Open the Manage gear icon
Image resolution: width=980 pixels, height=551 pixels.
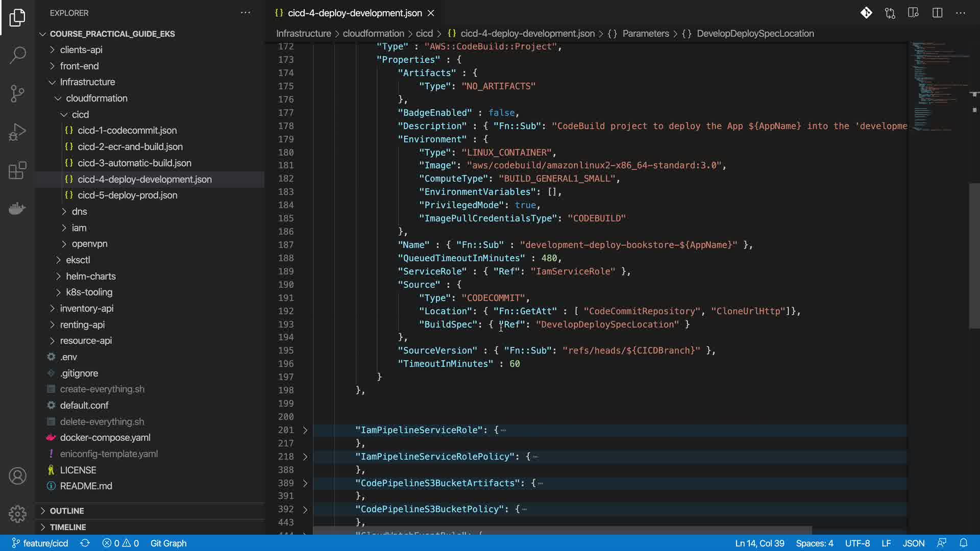pos(17,514)
